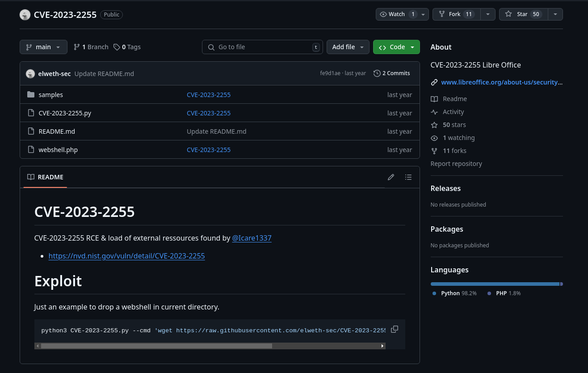
Task: Open commit hash fe9d1ae
Action: tap(330, 73)
